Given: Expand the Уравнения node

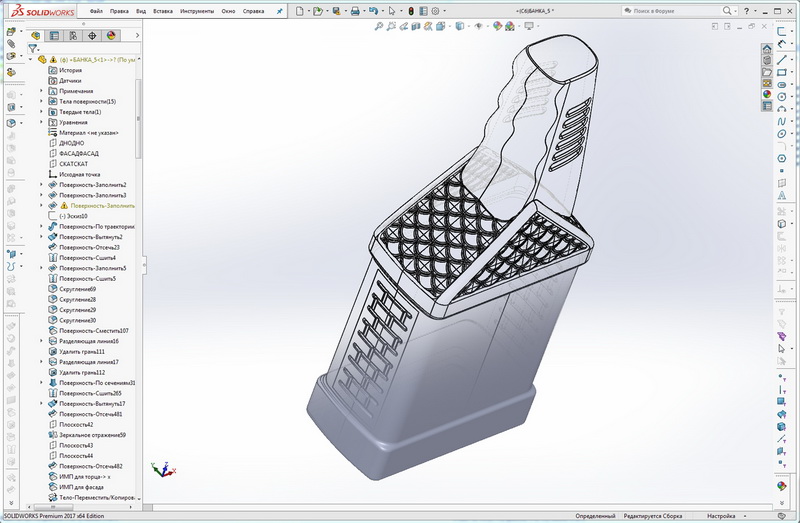Looking at the screenshot, I should (x=41, y=122).
